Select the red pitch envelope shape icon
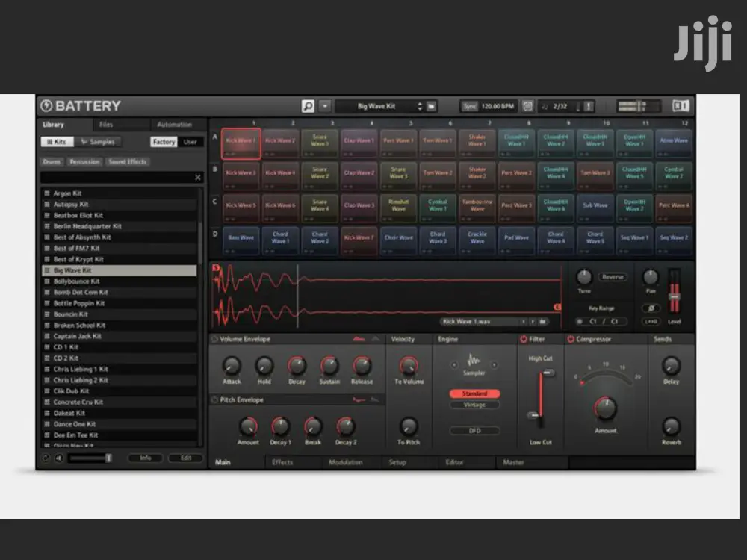Screen dimensions: 747x560 (x=359, y=399)
